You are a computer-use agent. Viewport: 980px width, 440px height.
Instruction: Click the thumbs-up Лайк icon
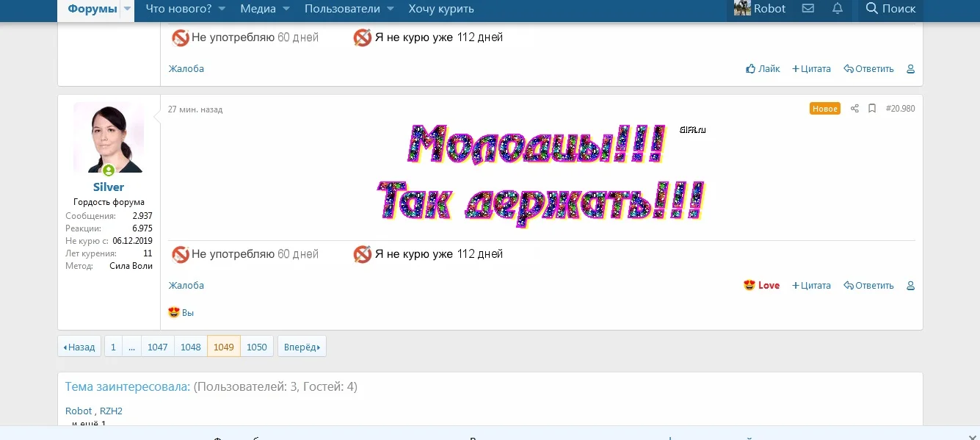750,68
